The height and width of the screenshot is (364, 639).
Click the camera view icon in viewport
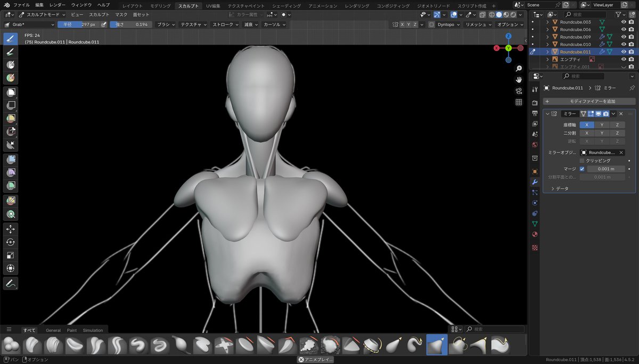click(x=518, y=91)
